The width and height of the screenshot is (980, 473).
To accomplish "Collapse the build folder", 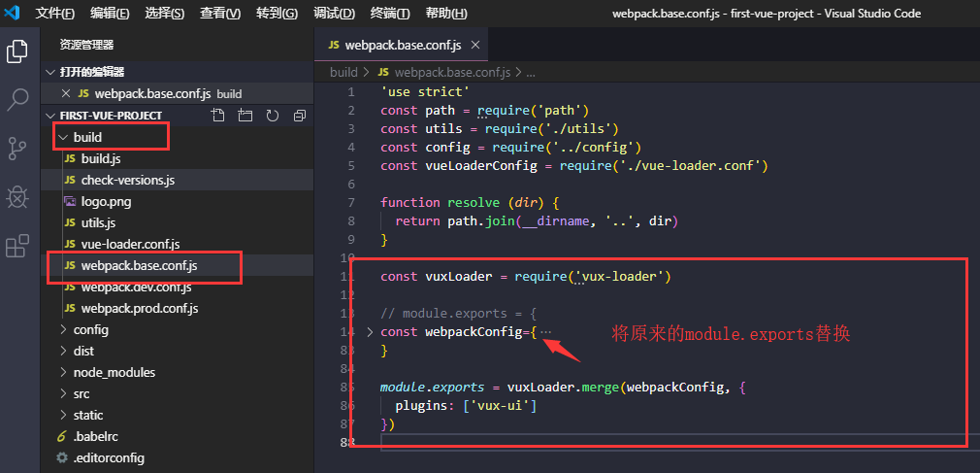I will [x=86, y=137].
